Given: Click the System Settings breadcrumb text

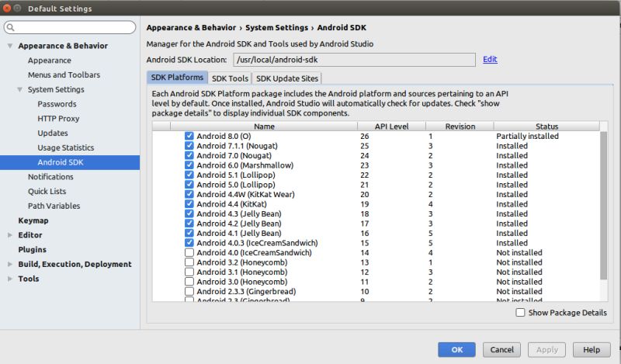Looking at the screenshot, I should [x=276, y=28].
